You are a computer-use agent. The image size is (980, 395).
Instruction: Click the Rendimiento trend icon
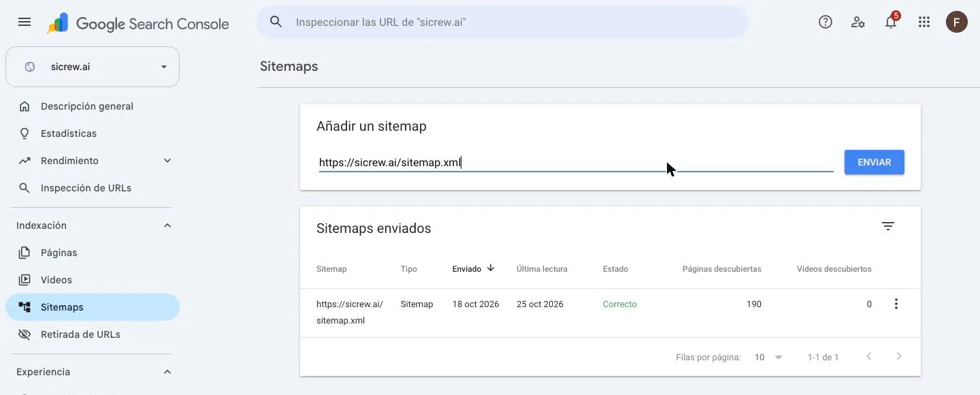[24, 161]
